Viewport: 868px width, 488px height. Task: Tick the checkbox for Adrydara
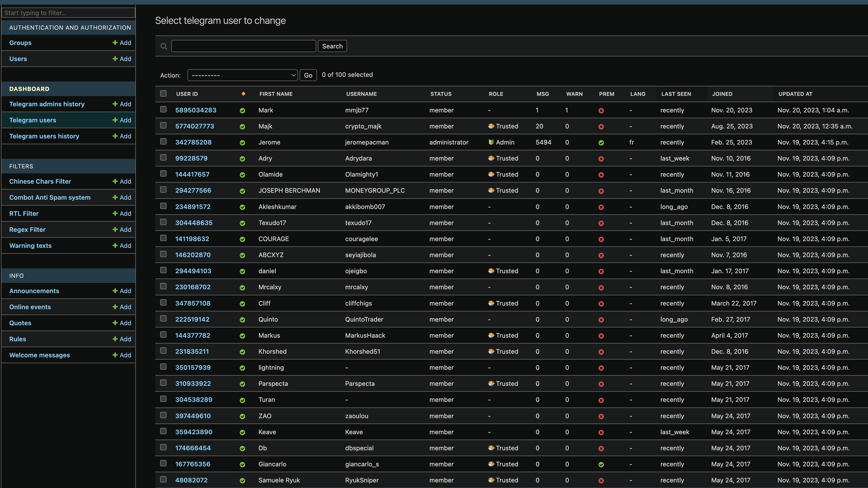click(x=163, y=158)
